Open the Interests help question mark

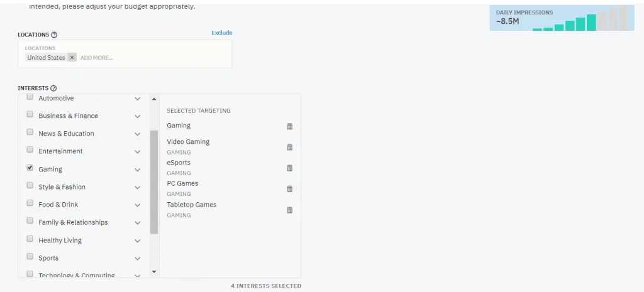[x=53, y=88]
